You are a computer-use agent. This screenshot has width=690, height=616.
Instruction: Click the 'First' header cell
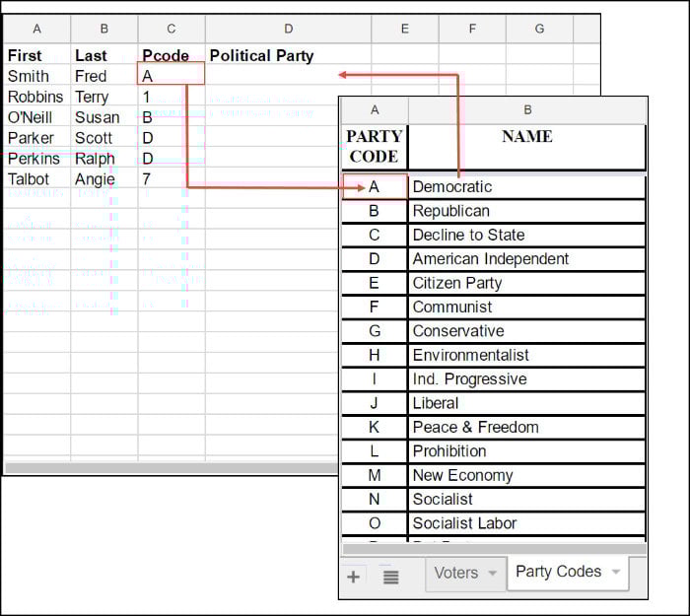(37, 55)
